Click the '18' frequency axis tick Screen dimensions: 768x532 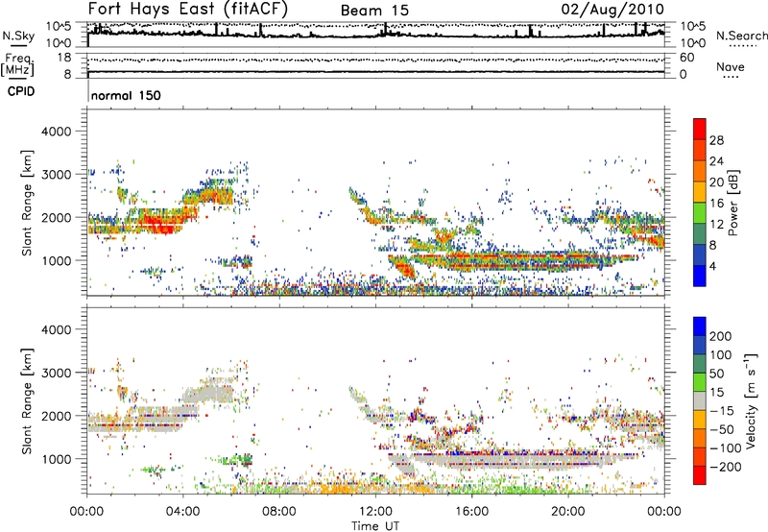pyautogui.click(x=63, y=58)
